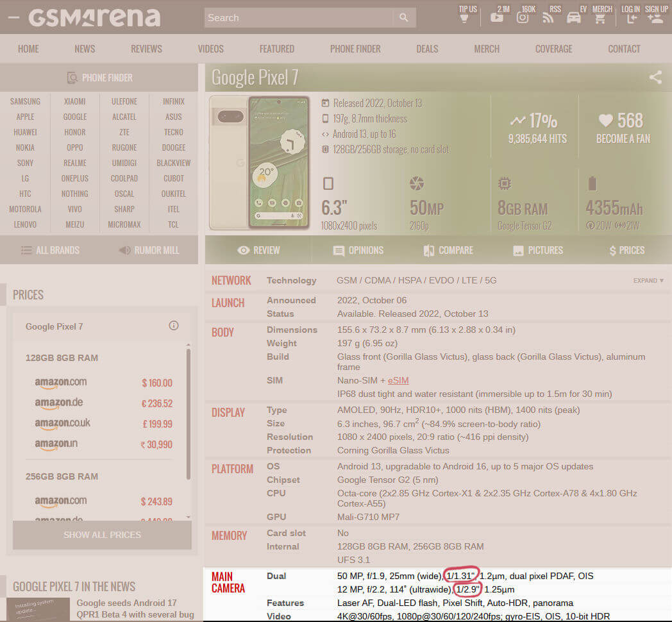Open the Review tab
The image size is (672, 622).
[x=258, y=250]
